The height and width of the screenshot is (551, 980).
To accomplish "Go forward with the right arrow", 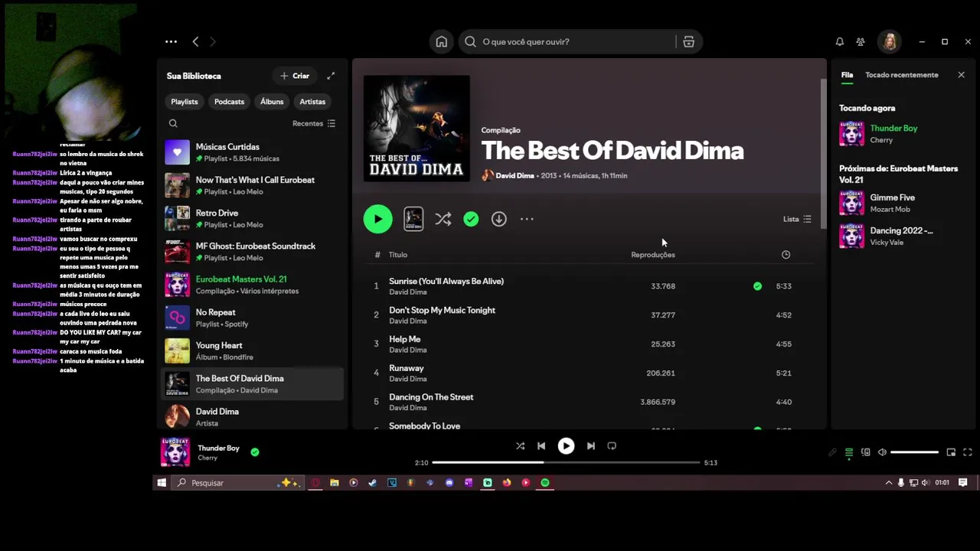I will click(x=213, y=42).
